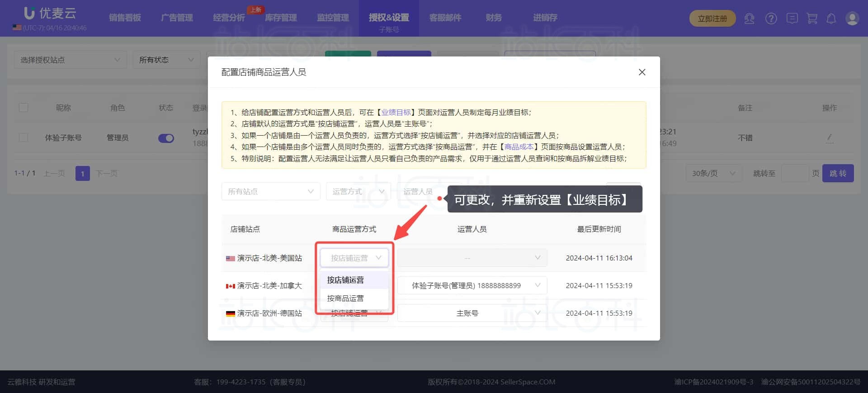Screen dimensions: 868x393
Task: Click the 跳转至 page number input field
Action: tap(794, 173)
